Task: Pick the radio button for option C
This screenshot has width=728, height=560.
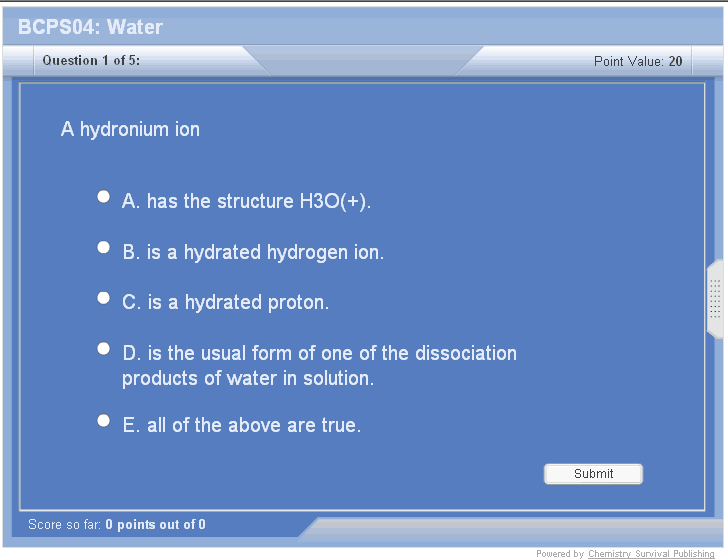Action: click(103, 298)
